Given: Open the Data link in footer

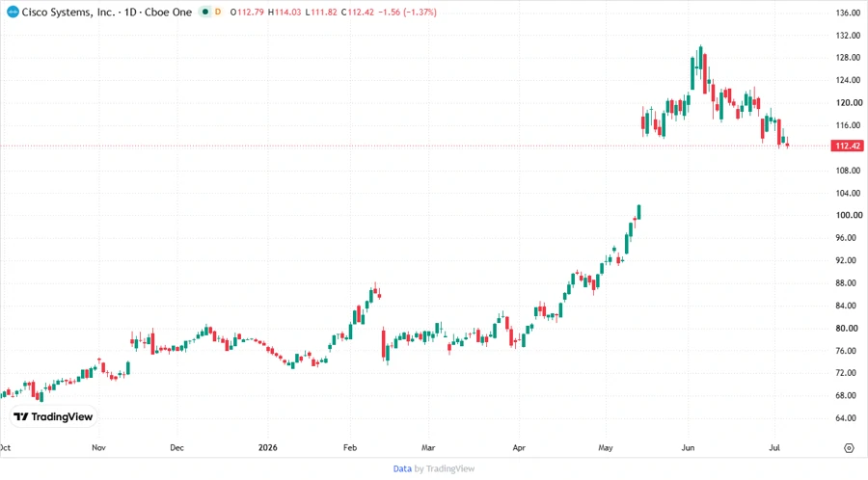Looking at the screenshot, I should (x=402, y=468).
